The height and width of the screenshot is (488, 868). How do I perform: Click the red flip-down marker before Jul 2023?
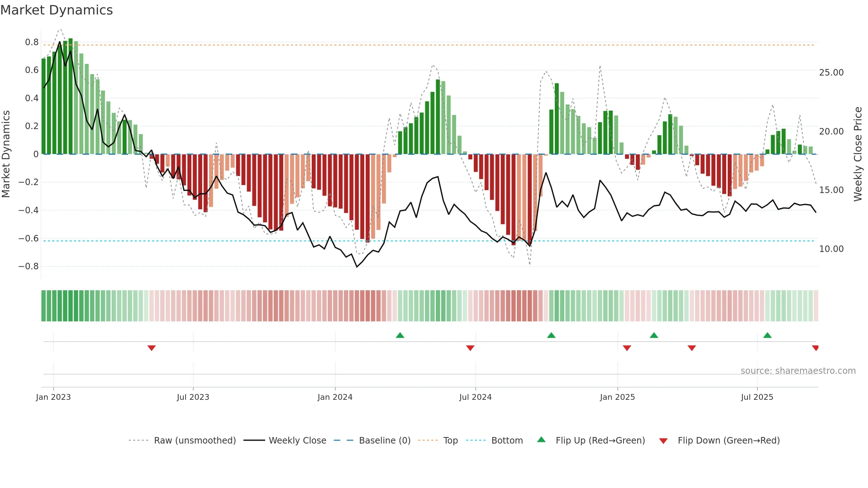(152, 348)
